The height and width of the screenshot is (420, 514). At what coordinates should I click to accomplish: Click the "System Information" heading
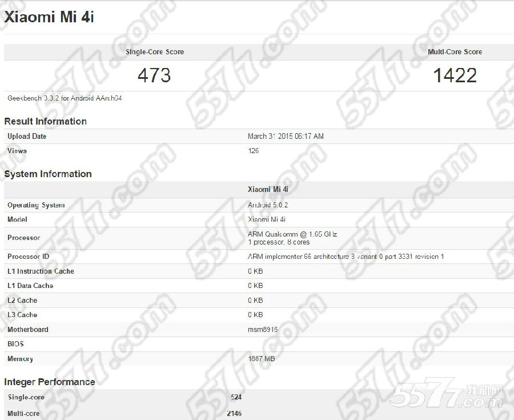pos(48,174)
